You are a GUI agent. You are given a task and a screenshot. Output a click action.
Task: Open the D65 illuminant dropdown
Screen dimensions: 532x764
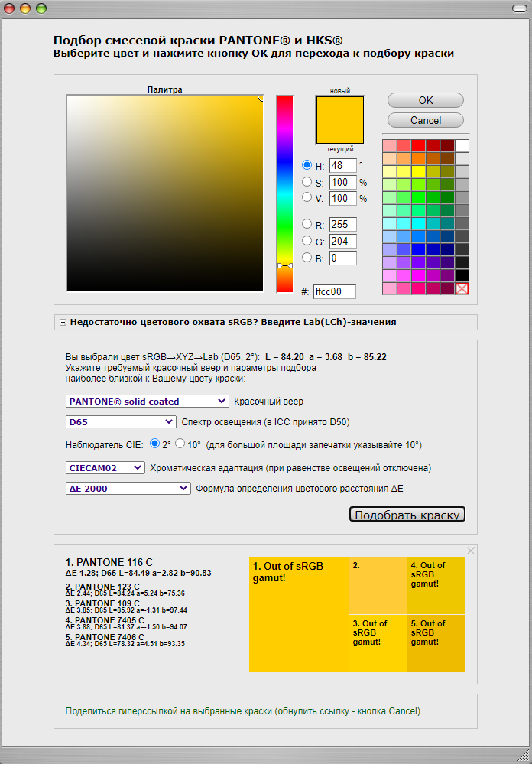122,422
